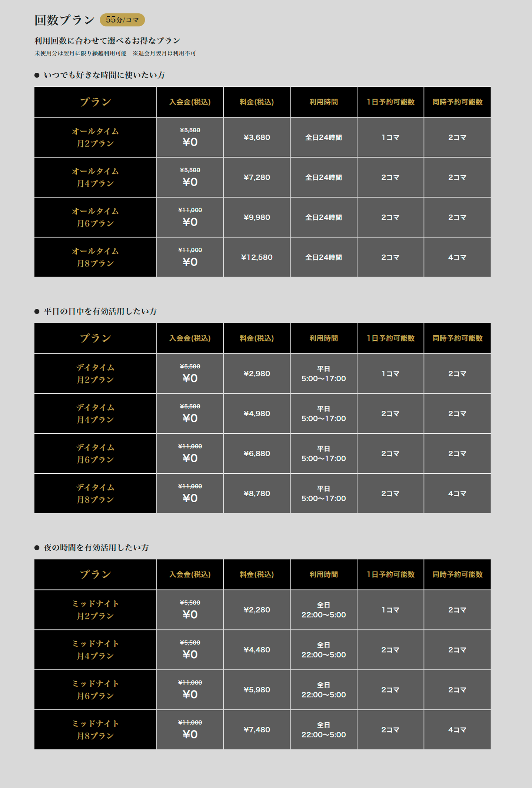Click 全日24時間 in the オールタイム月4プラン row
This screenshot has width=532, height=788.
point(323,178)
